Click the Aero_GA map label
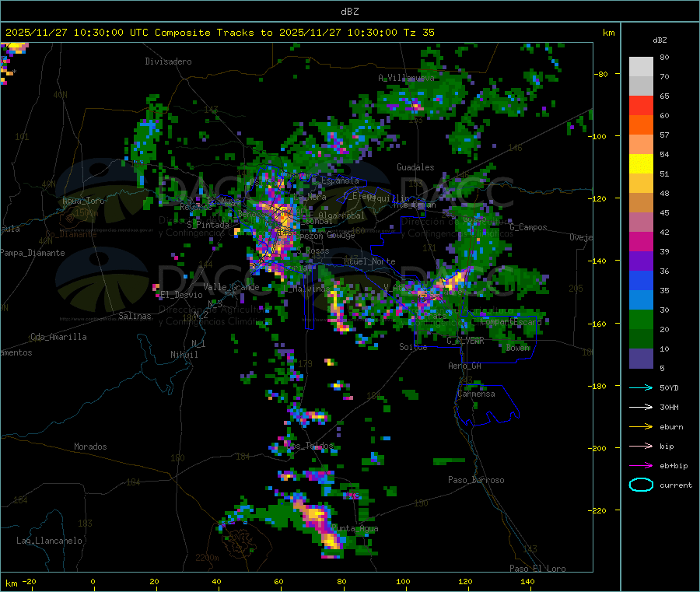 click(x=465, y=366)
